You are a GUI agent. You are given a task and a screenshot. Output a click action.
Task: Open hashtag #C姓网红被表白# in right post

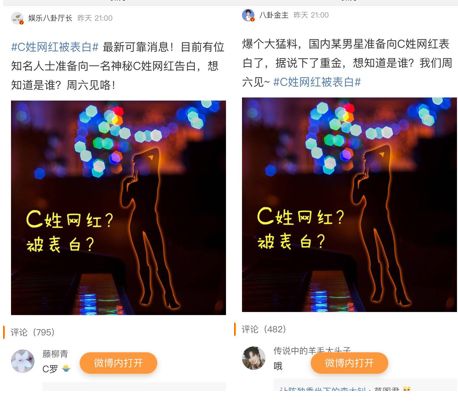(x=317, y=82)
